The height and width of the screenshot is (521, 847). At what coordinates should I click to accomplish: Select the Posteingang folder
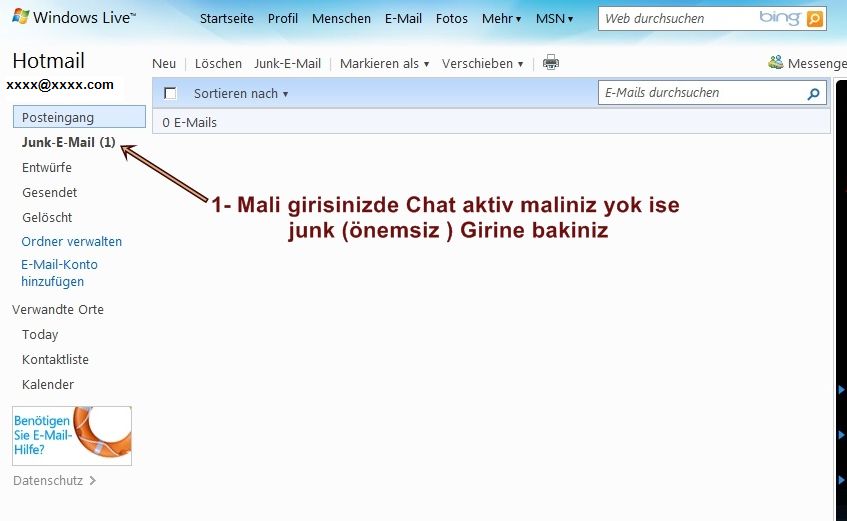(x=79, y=117)
